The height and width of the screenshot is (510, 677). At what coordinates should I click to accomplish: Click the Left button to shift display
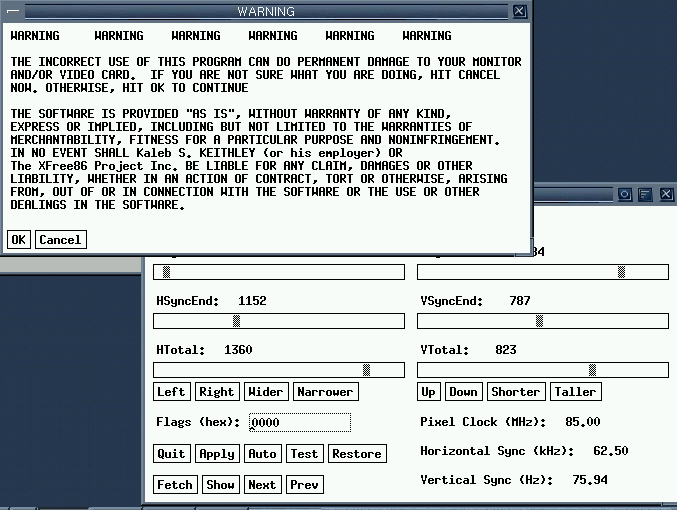171,392
